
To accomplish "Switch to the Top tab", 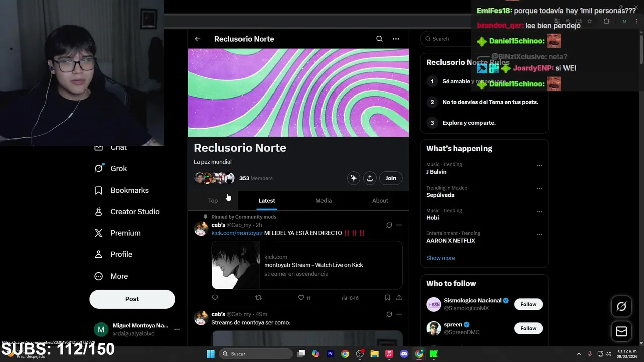I will tap(213, 201).
